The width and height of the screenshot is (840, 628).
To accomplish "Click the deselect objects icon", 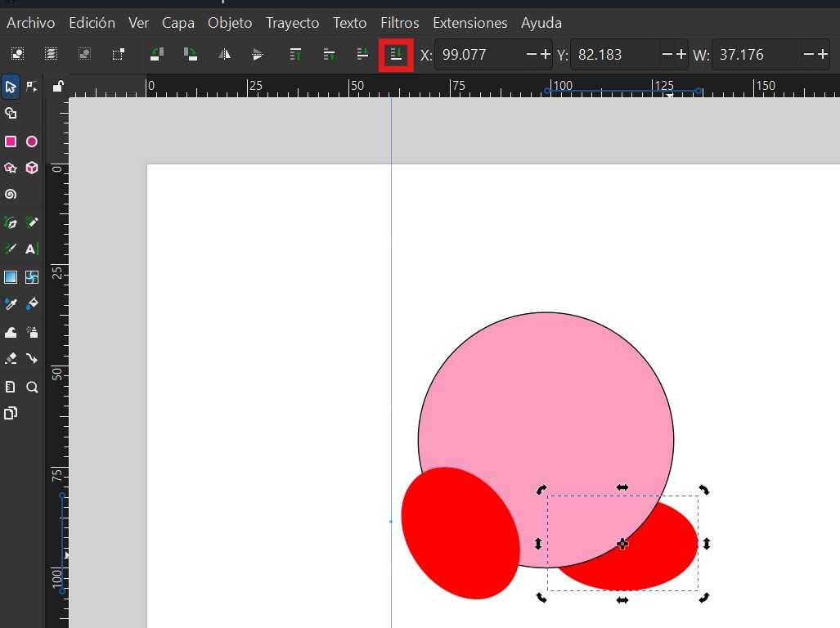I will tap(84, 54).
